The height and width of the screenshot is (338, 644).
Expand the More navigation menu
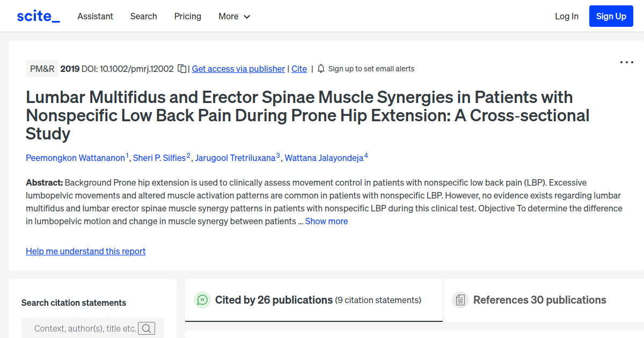coord(234,16)
